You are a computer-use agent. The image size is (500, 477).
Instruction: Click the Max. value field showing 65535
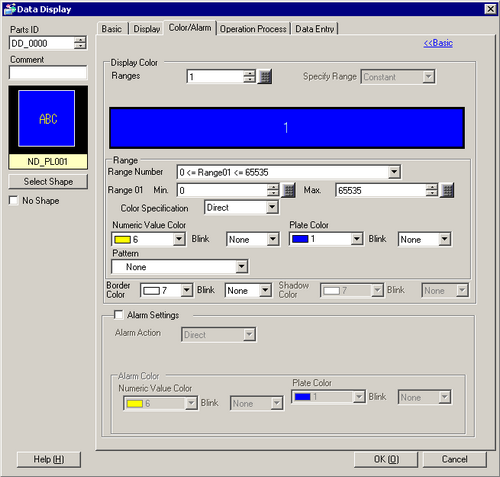click(x=381, y=191)
